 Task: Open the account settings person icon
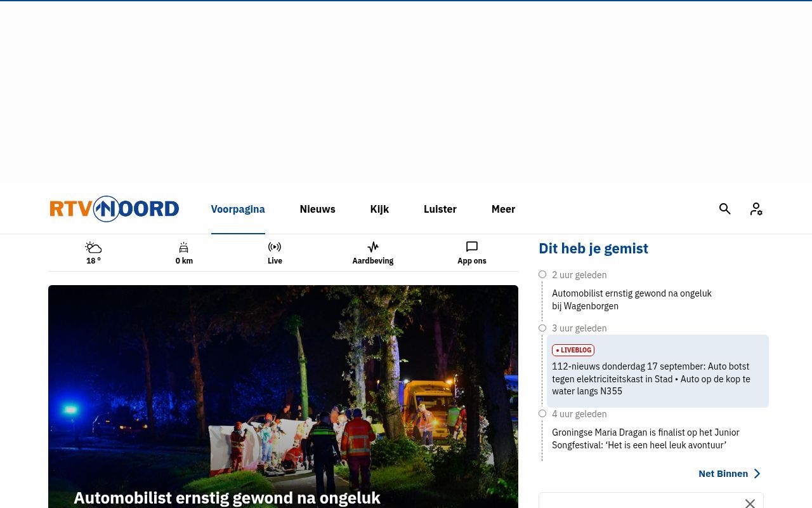[x=756, y=209]
